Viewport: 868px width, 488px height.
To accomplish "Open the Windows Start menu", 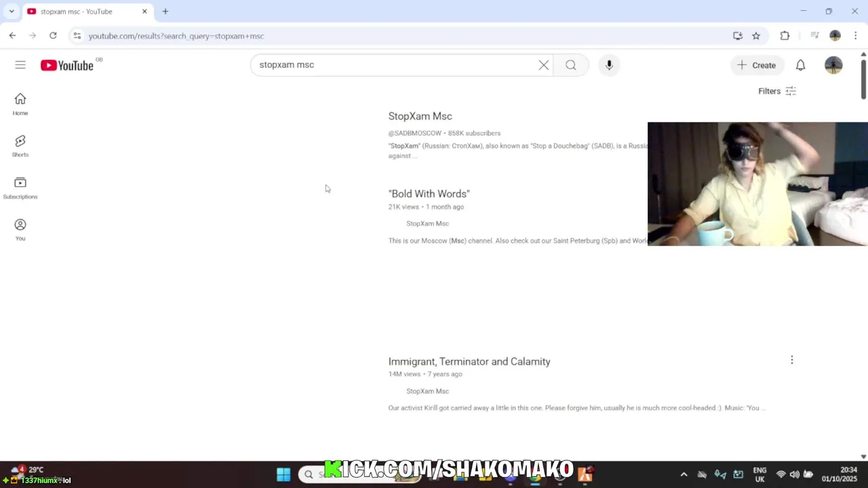I will point(283,474).
